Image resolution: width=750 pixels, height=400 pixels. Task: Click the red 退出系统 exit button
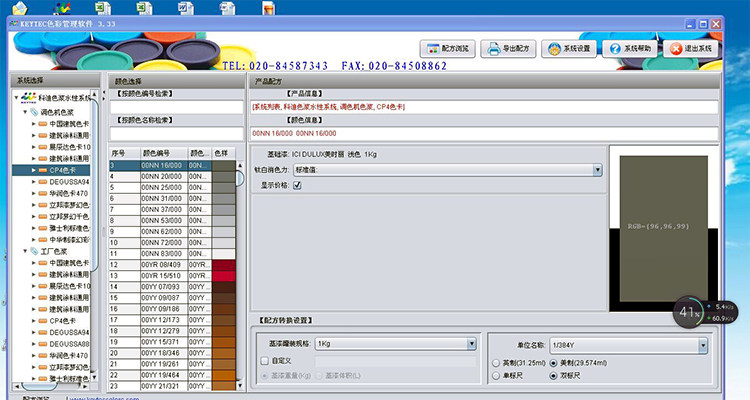(x=691, y=48)
